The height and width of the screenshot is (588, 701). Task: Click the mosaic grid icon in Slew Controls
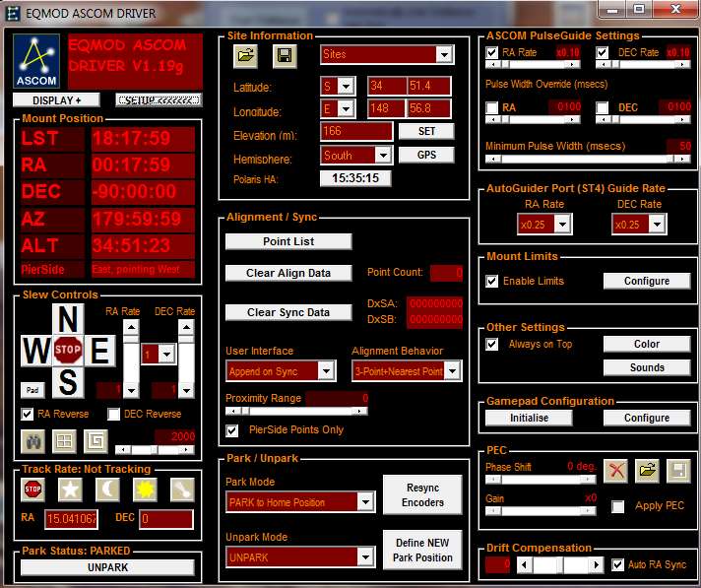(64, 442)
